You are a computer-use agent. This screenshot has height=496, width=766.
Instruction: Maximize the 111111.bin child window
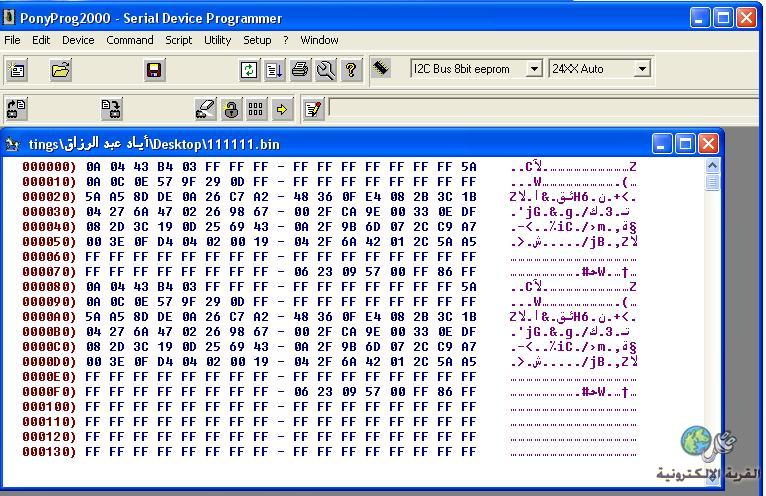click(685, 144)
